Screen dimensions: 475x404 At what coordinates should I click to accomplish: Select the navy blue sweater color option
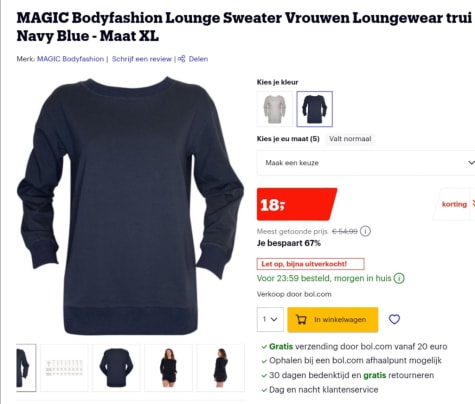click(x=314, y=109)
